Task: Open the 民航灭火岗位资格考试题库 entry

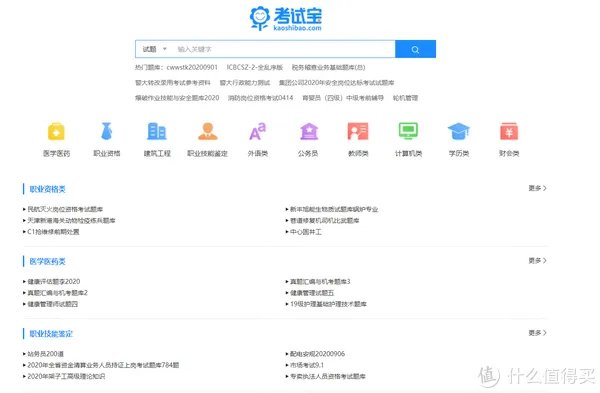Action: pos(65,209)
